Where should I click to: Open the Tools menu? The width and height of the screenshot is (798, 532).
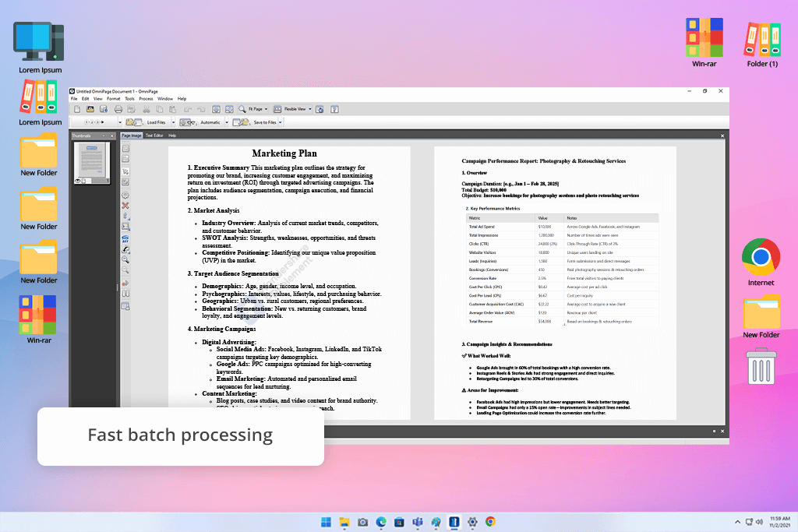pyautogui.click(x=130, y=99)
